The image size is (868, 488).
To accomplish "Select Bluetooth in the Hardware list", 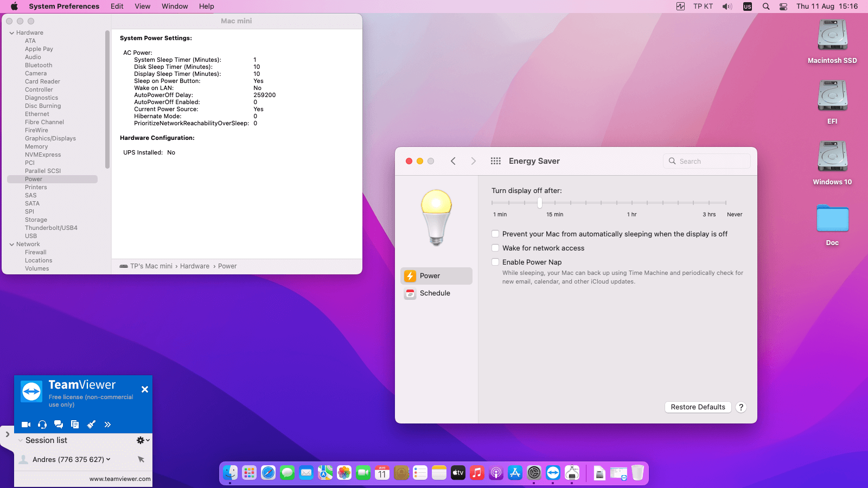I will pyautogui.click(x=39, y=65).
